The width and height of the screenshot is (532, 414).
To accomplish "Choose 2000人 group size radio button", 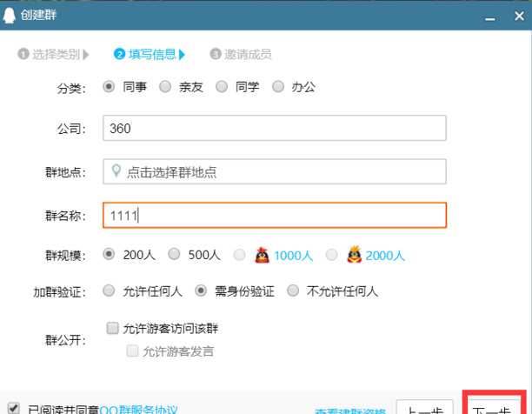I will click(331, 255).
